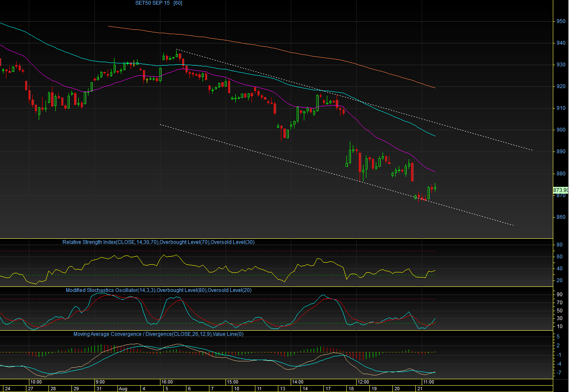Viewport: 569px width, 392px height.
Task: Click the 930 price axis label
Action: (561, 65)
